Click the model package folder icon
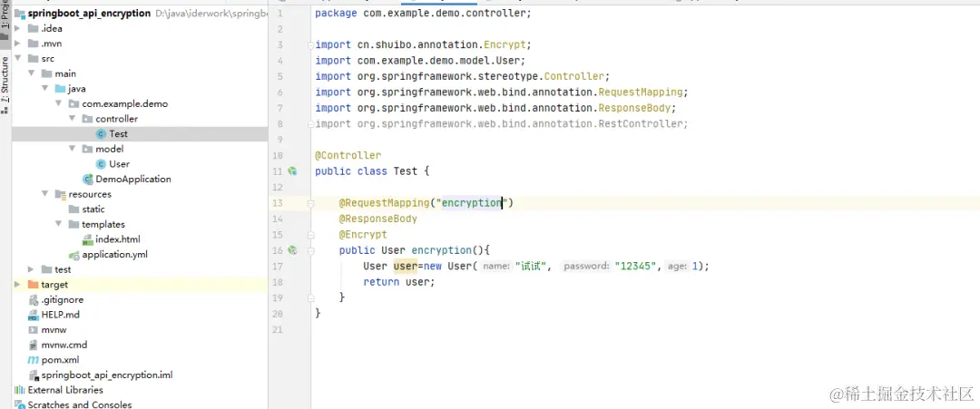 pos(88,149)
